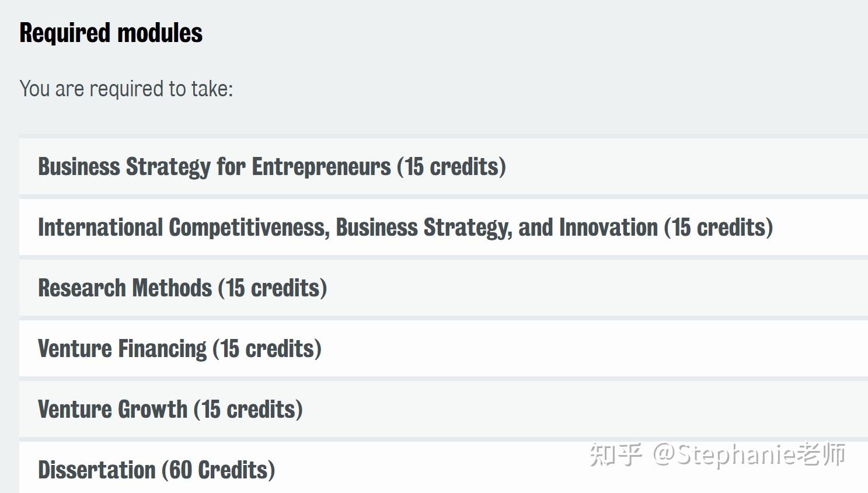This screenshot has width=868, height=493.
Task: Click the word "Innovation" in module list
Action: click(608, 228)
